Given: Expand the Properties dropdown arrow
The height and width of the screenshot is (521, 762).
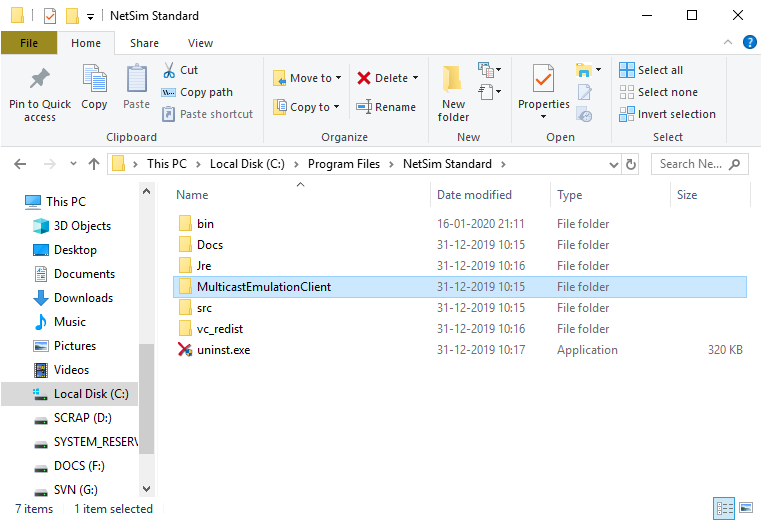Looking at the screenshot, I should click(543, 117).
